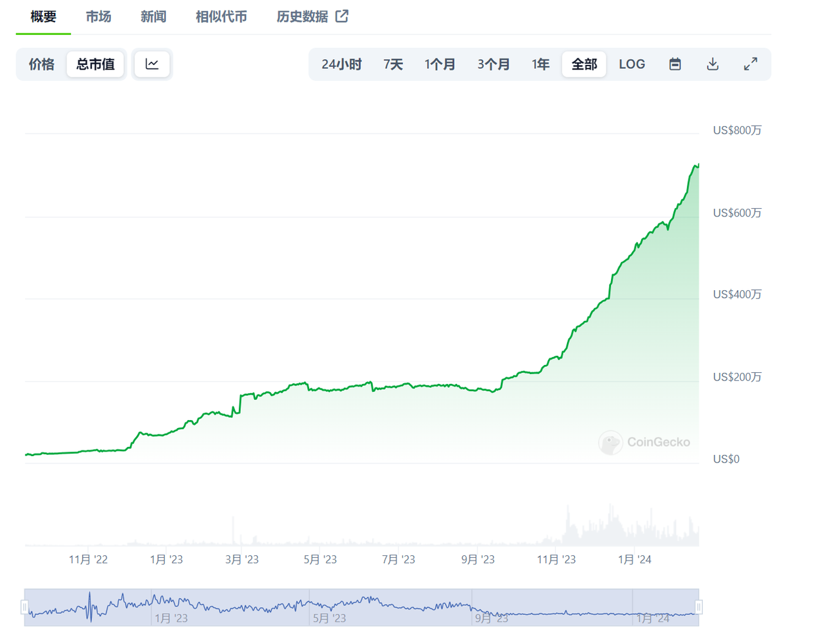Viewport: 840px width, 638px height.
Task: Switch chart to 价格 view
Action: point(41,64)
